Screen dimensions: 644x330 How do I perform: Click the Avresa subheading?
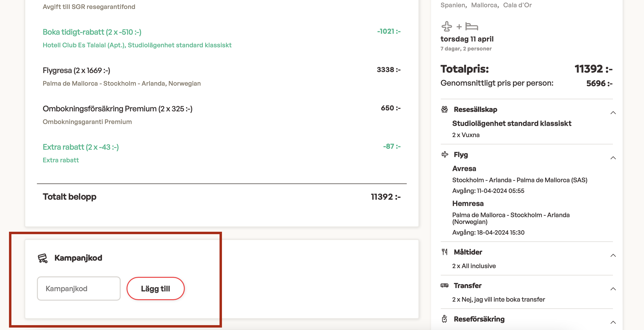coord(464,169)
